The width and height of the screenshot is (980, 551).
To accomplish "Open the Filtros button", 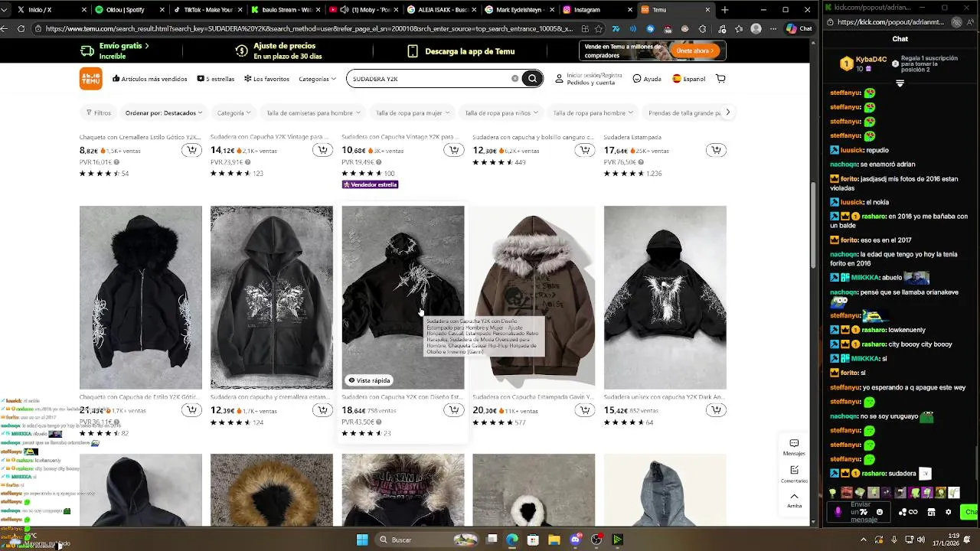I will pyautogui.click(x=99, y=112).
